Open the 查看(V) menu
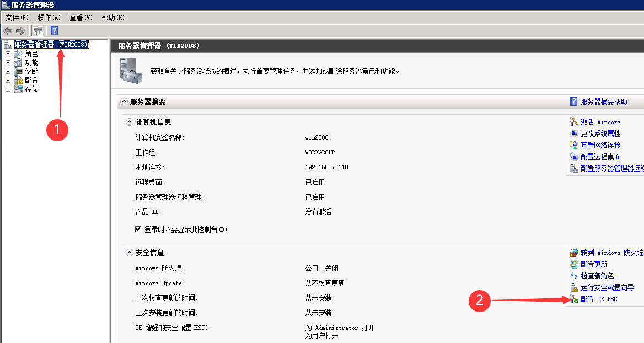This screenshot has height=343, width=644. [81, 18]
